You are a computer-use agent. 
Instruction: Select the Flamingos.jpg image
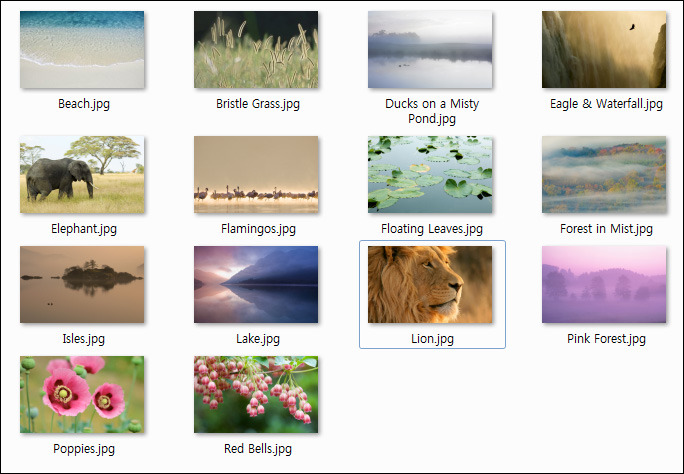pyautogui.click(x=256, y=174)
